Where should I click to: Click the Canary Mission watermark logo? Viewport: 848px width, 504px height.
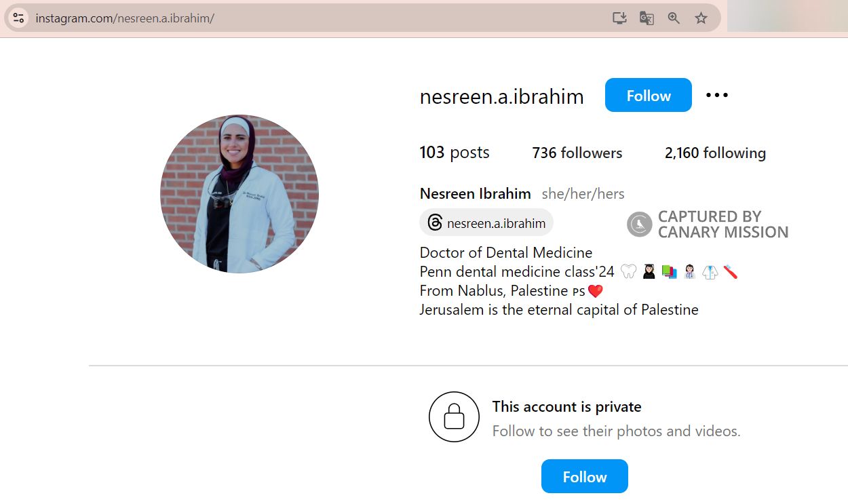[x=639, y=225]
